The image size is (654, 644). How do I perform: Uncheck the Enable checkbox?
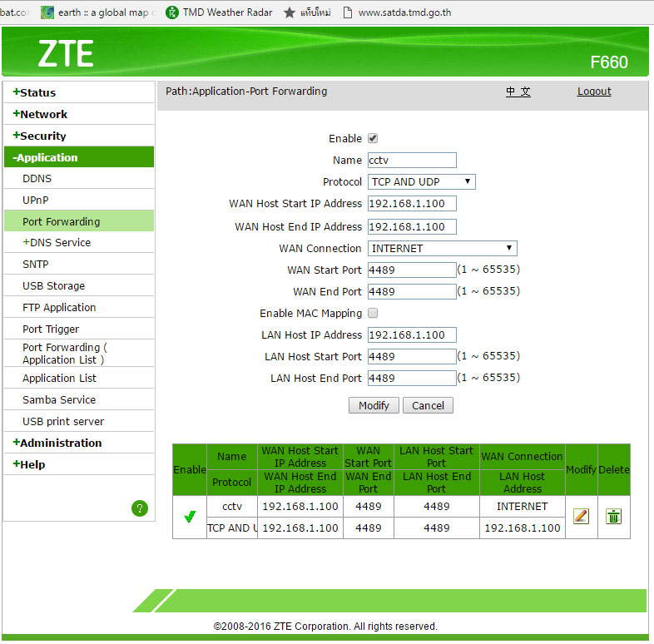pos(373,138)
